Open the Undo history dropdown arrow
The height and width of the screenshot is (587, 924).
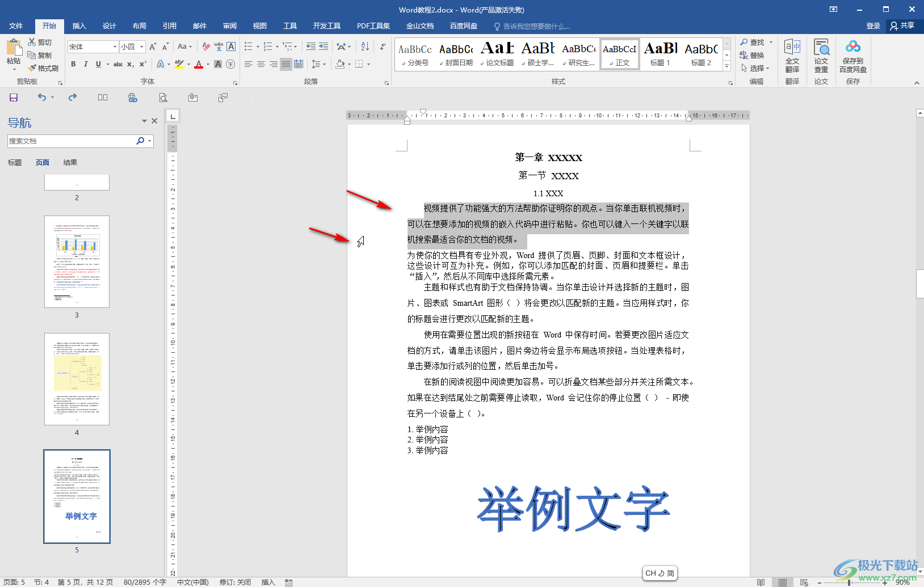click(52, 98)
